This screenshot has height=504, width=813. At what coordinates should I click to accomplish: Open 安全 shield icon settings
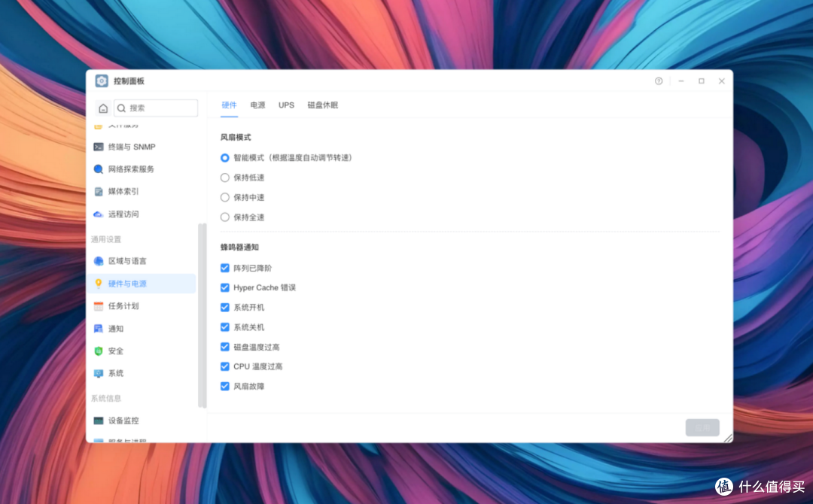click(x=98, y=351)
